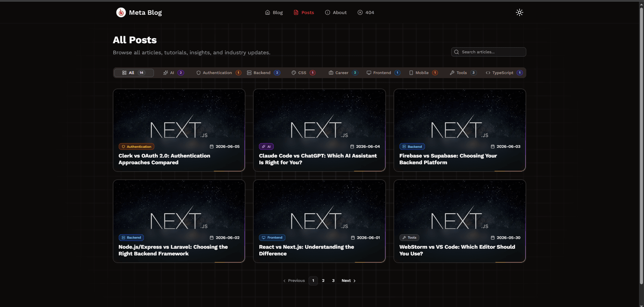Toggle the light/dark theme sun icon
Screen dimensions: 644x307
point(519,12)
